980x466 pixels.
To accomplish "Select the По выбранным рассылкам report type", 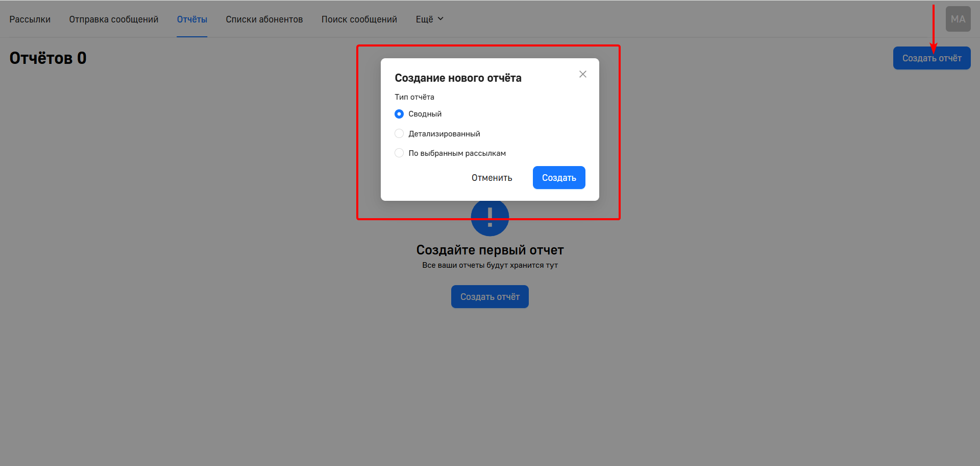I will (399, 153).
